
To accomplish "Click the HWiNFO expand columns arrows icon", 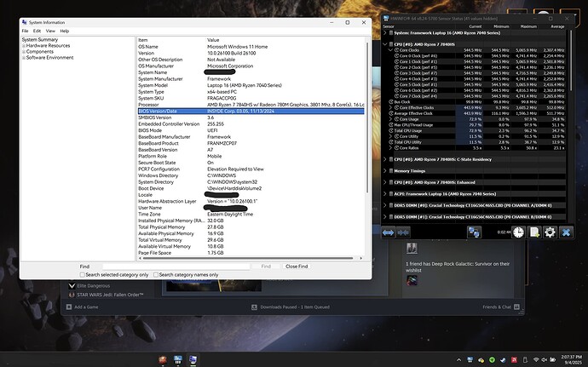I will [x=388, y=232].
